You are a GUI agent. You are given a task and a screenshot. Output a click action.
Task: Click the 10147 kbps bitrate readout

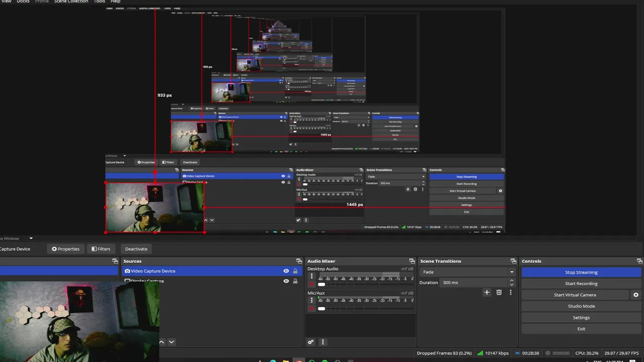pyautogui.click(x=497, y=353)
